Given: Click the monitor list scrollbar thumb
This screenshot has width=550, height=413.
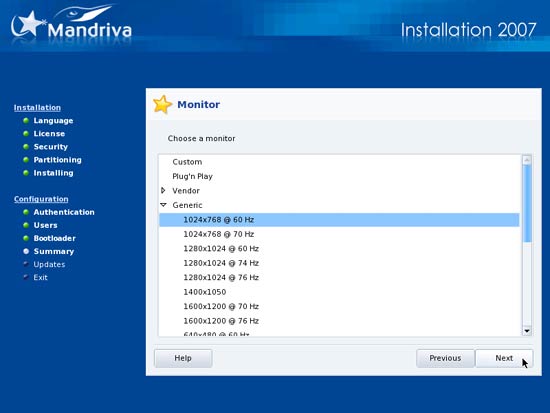Looking at the screenshot, I should (x=527, y=204).
